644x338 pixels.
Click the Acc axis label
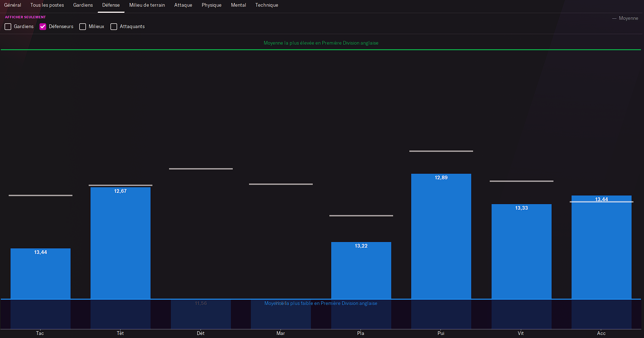tap(601, 333)
